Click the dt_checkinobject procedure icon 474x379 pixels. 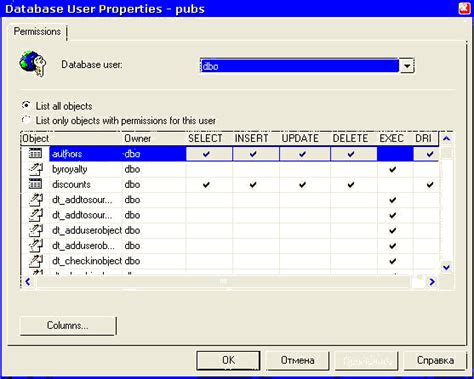point(36,261)
